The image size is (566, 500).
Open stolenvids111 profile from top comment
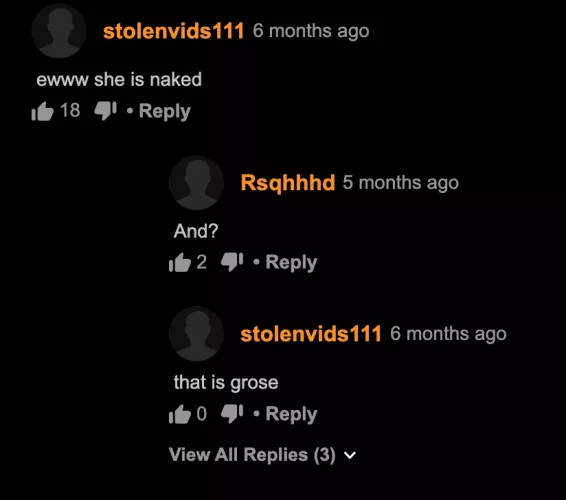point(174,31)
